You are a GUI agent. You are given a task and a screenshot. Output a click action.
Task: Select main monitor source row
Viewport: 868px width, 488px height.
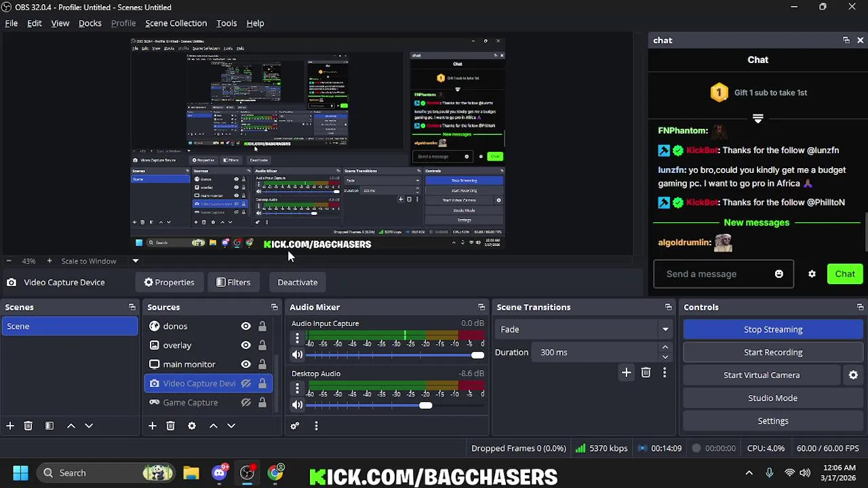(208, 364)
